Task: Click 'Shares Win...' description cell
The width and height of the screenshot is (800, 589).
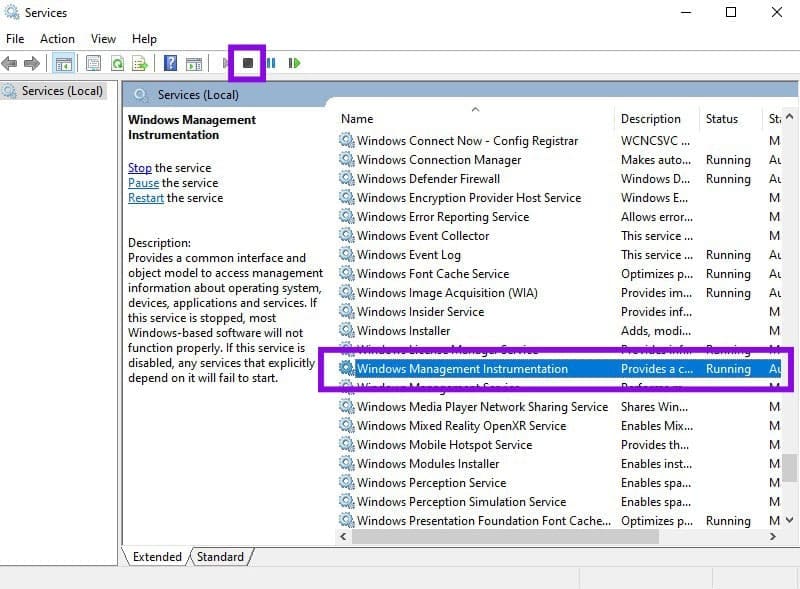Action: coord(654,407)
